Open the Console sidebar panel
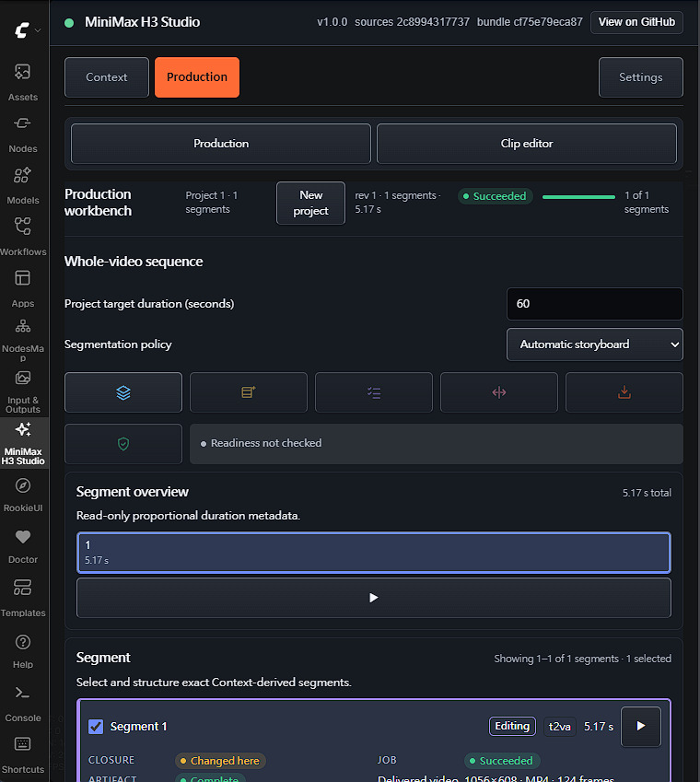700x782 pixels. coord(23,703)
